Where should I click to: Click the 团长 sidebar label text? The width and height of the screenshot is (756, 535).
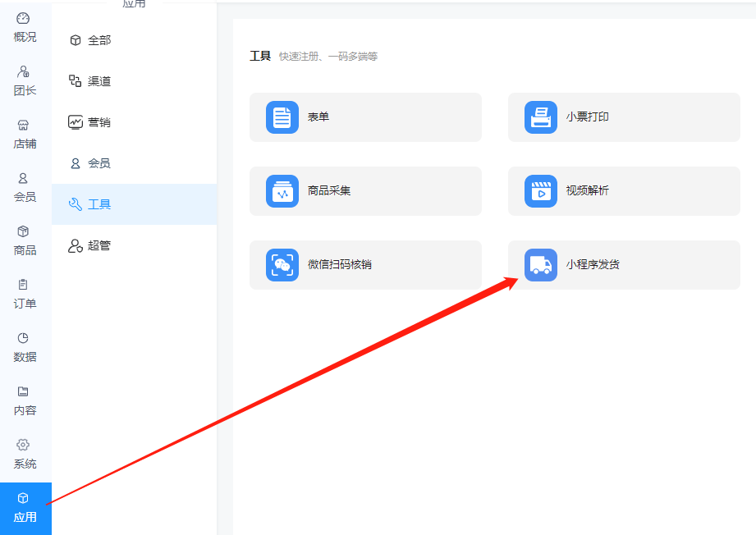[25, 90]
